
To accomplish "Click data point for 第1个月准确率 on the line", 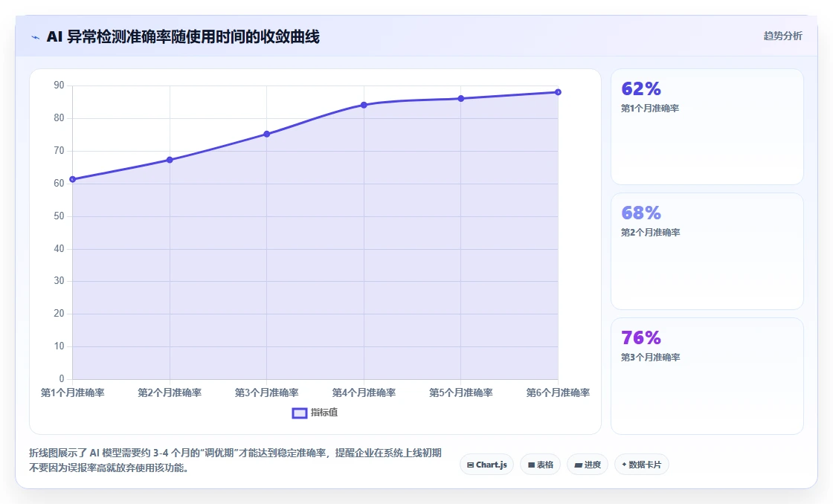I will (x=73, y=179).
